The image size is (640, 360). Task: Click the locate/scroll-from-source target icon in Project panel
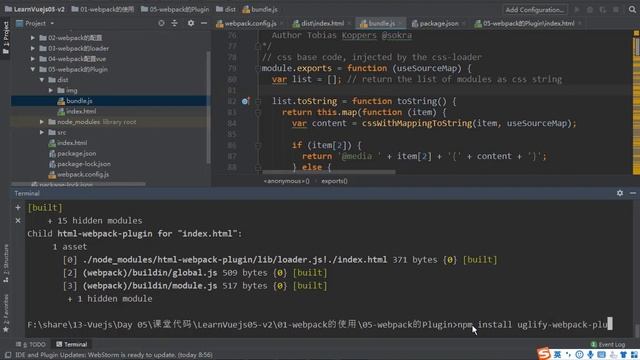tap(161, 23)
